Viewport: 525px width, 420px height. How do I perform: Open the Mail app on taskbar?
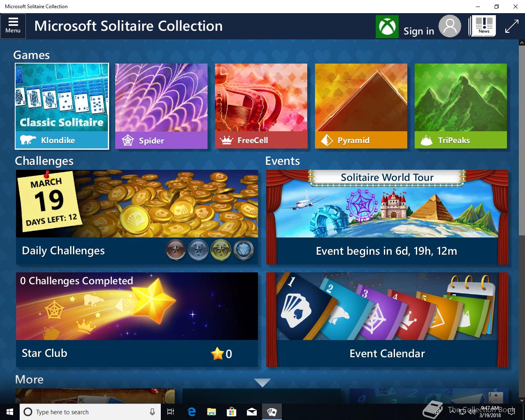(x=252, y=412)
